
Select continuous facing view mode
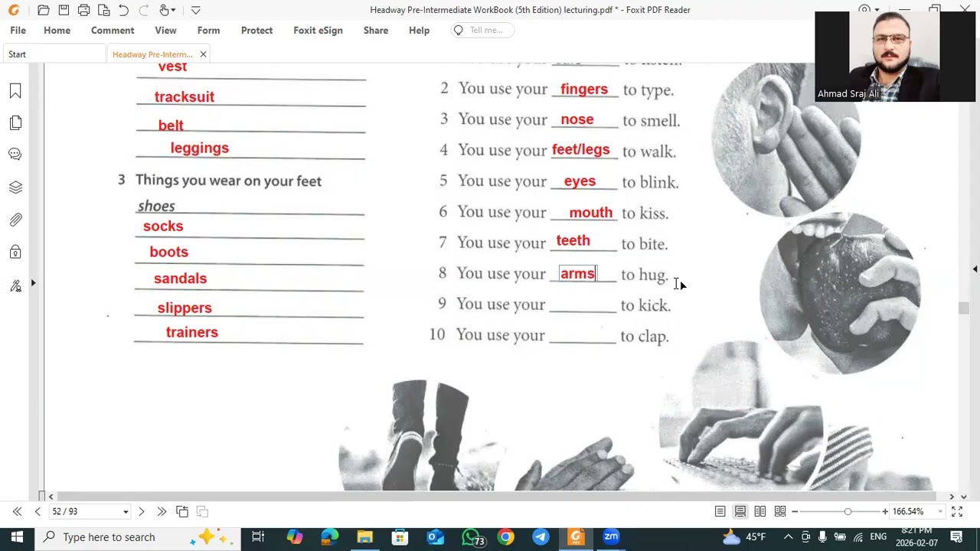780,511
